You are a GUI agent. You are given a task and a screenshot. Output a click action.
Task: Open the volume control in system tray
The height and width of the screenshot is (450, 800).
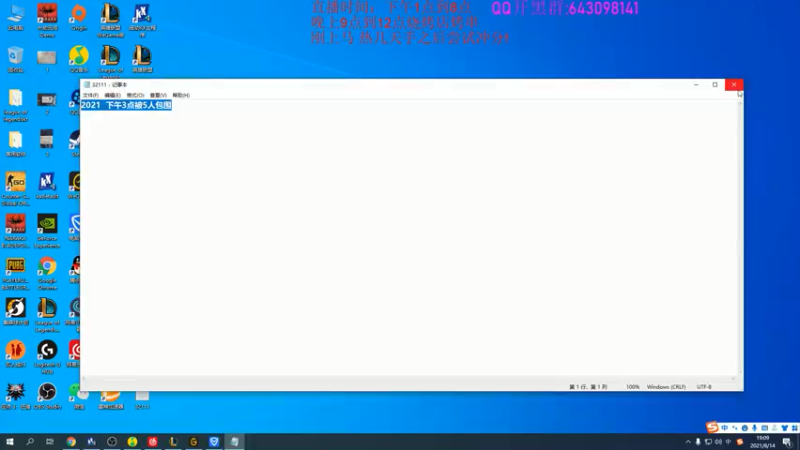click(x=718, y=442)
